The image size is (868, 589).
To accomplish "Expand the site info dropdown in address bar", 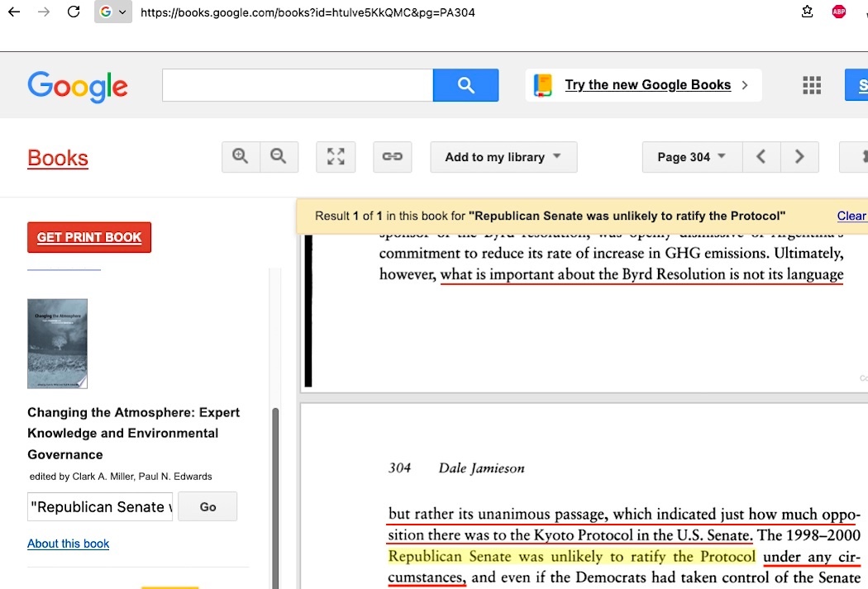I will click(113, 12).
